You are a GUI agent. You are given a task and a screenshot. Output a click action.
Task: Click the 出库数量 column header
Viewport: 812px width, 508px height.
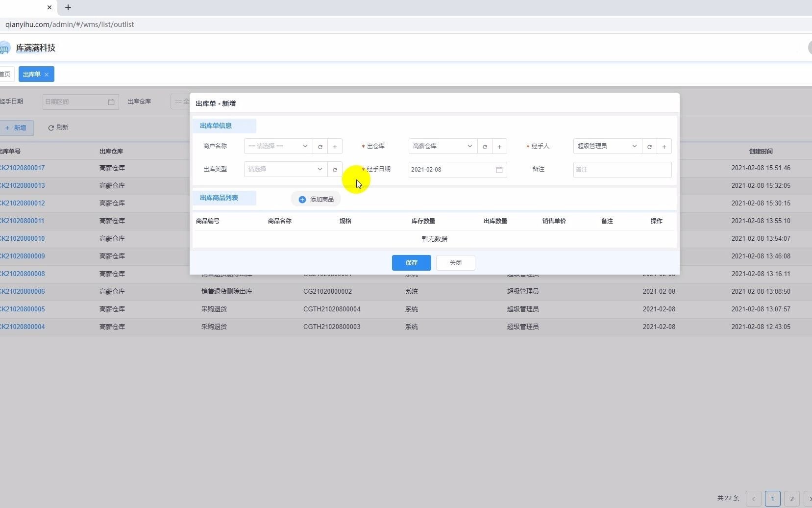point(495,221)
